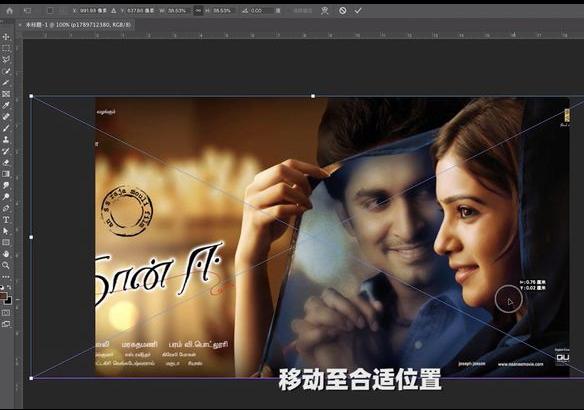Select the Spot Healing Brush tool

pyautogui.click(x=6, y=117)
